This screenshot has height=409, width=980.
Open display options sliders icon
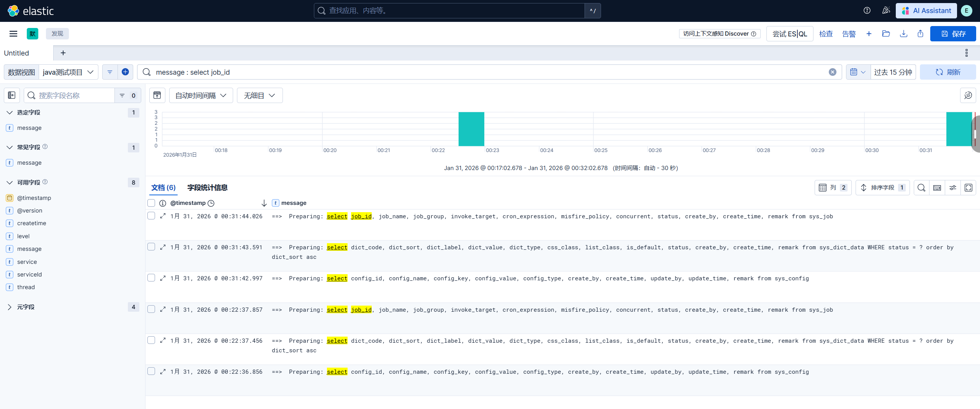pyautogui.click(x=953, y=188)
